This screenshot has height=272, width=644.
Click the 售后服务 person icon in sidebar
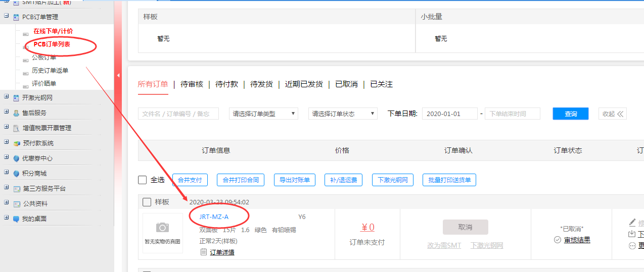tap(17, 113)
